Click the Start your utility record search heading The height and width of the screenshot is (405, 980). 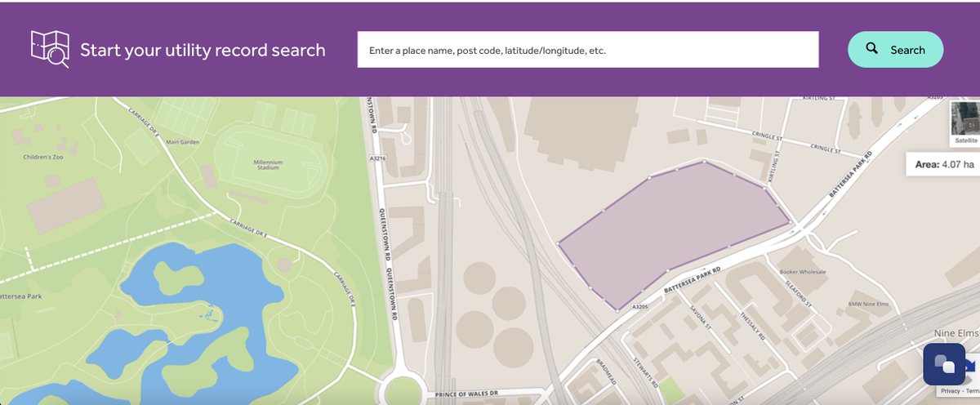tap(203, 50)
